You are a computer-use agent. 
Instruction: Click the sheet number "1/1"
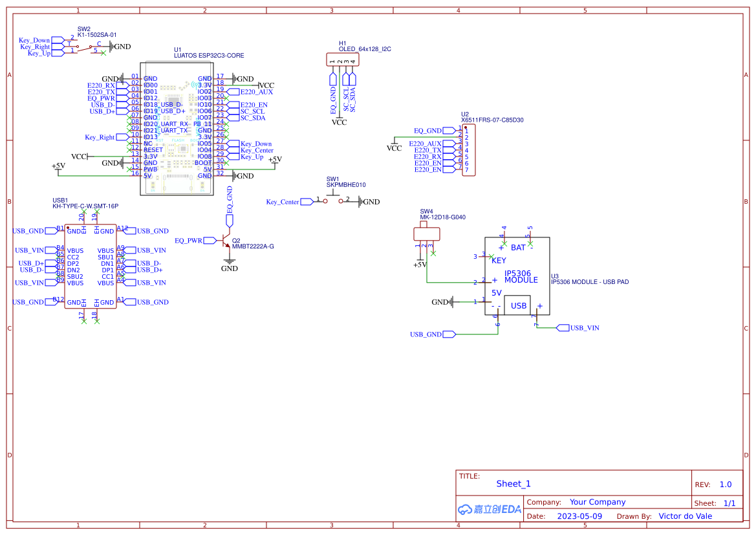(x=729, y=503)
